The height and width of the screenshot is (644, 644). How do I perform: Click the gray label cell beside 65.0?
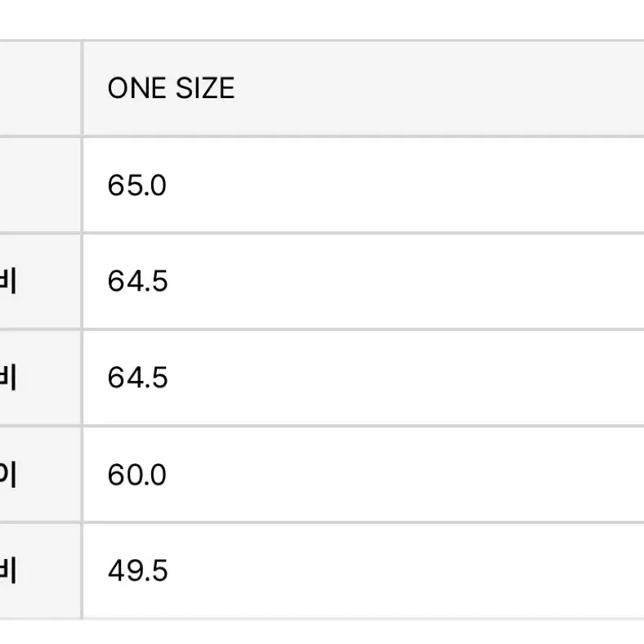coord(40,186)
